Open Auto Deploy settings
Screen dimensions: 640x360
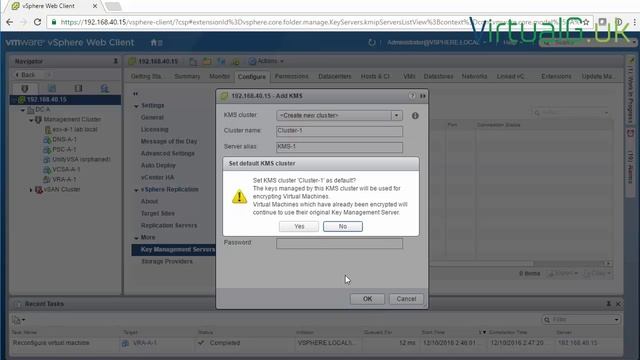point(158,165)
